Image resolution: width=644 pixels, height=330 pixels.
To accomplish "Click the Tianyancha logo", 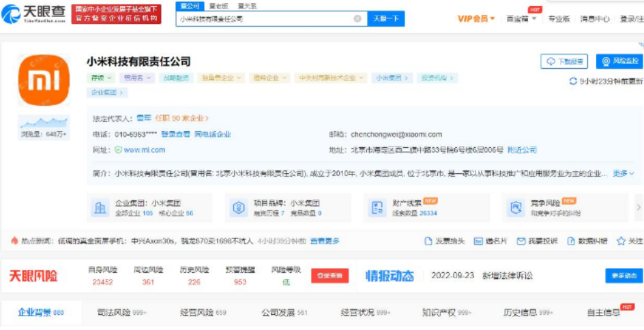I will [x=34, y=14].
